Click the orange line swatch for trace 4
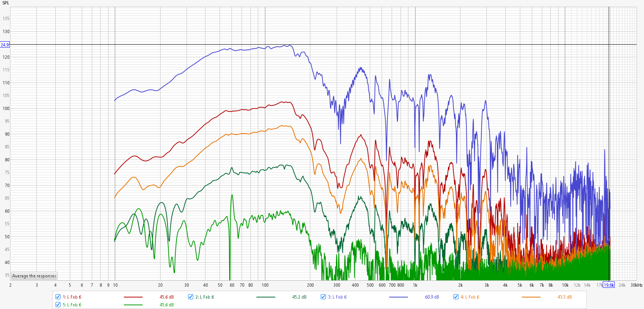The image size is (644, 309). coord(531,297)
